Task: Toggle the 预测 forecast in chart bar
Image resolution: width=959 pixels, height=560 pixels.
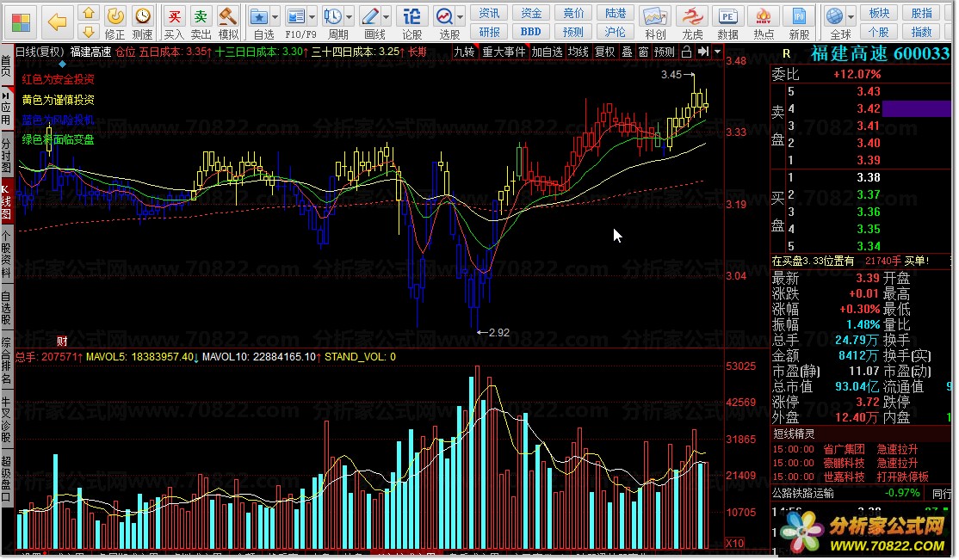Action: pos(665,52)
